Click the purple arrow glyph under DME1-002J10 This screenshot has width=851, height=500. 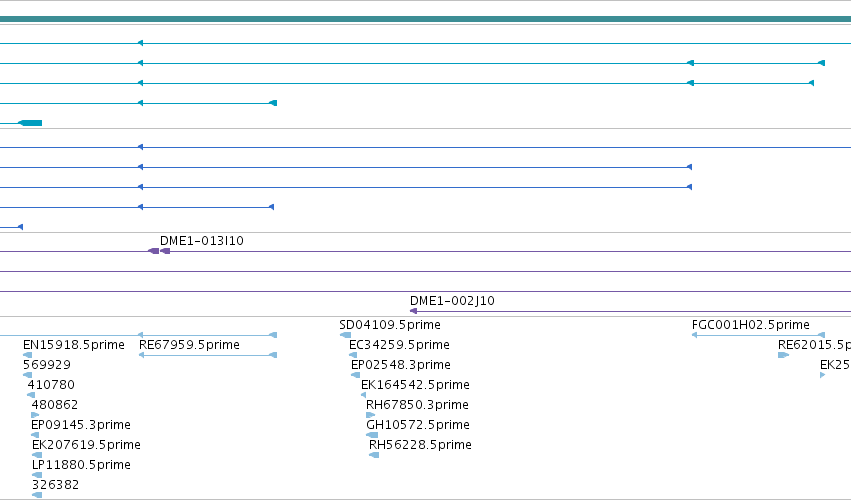[413, 311]
